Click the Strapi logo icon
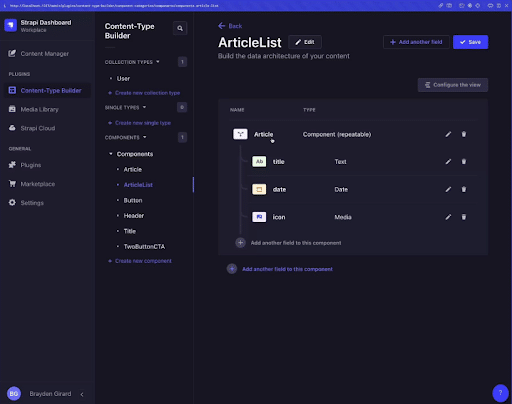Screen dimensions: 512x404 10,25
